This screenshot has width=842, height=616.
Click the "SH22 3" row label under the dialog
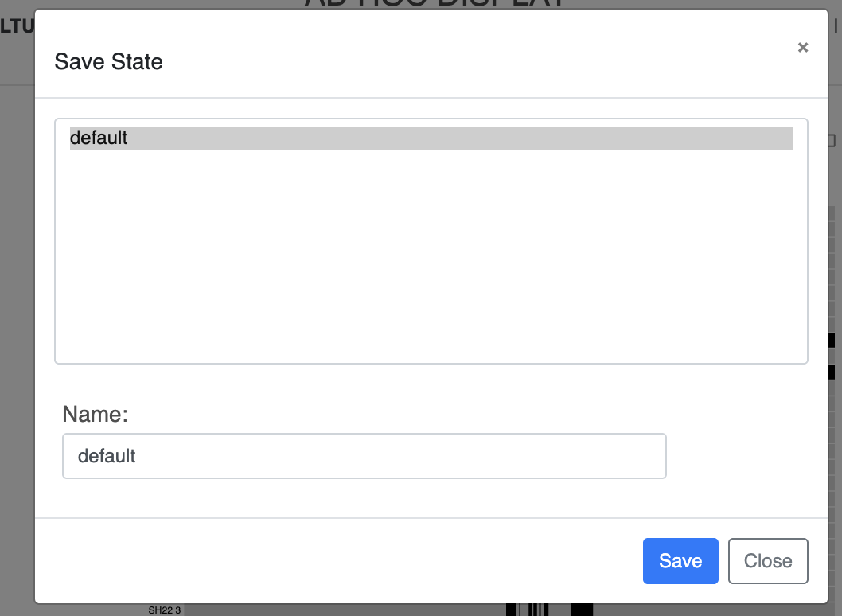(164, 610)
